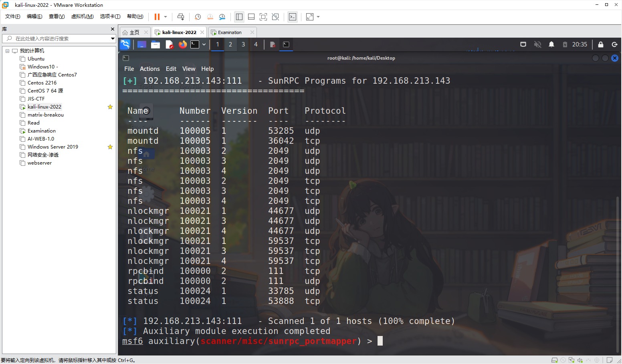Open the library search dropdown arrow
The height and width of the screenshot is (364, 622).
point(113,38)
